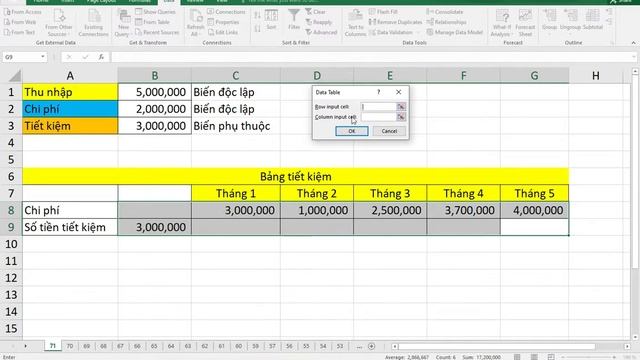Image resolution: width=640 pixels, height=360 pixels.
Task: Switch to sheet tab 57
Action: (x=272, y=346)
